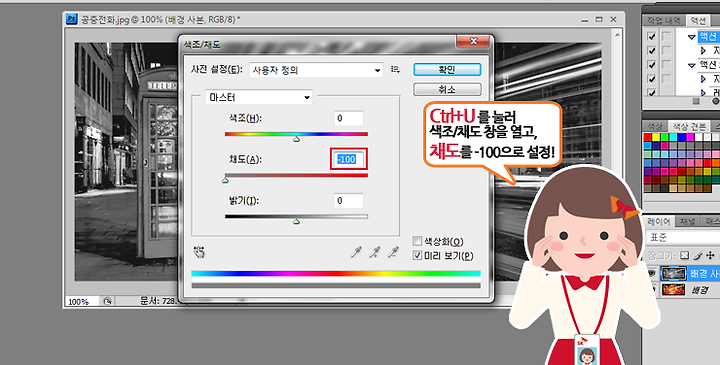Select the subtract-from-sample eyedropper tool
720x365 pixels.
[393, 252]
